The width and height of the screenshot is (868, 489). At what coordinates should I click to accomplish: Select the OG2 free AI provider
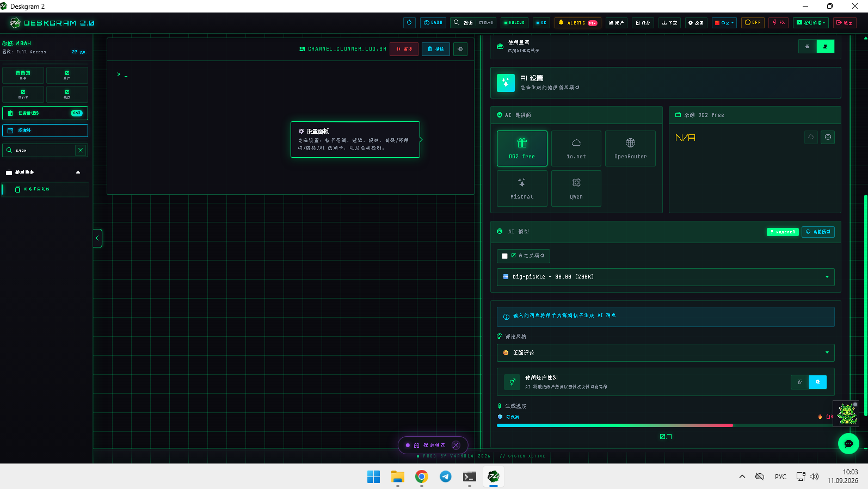[x=522, y=148]
